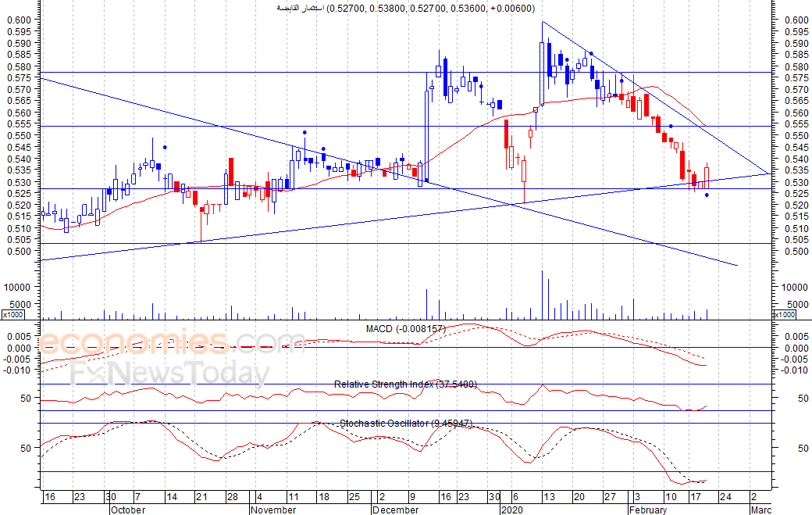This screenshot has height=515, width=812.
Task: Click the date label 13 under January
Action: [549, 497]
